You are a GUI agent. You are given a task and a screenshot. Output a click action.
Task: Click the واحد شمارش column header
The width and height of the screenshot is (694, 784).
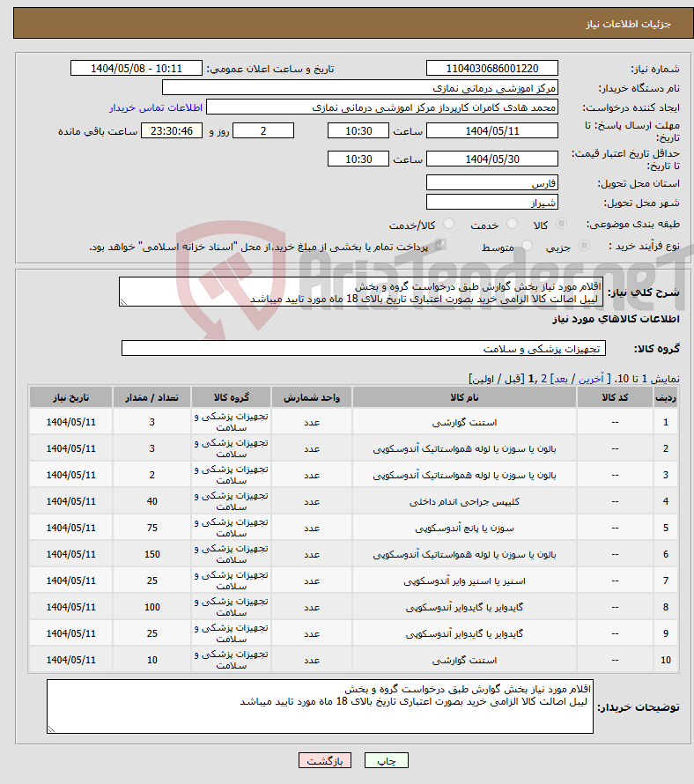(x=312, y=397)
